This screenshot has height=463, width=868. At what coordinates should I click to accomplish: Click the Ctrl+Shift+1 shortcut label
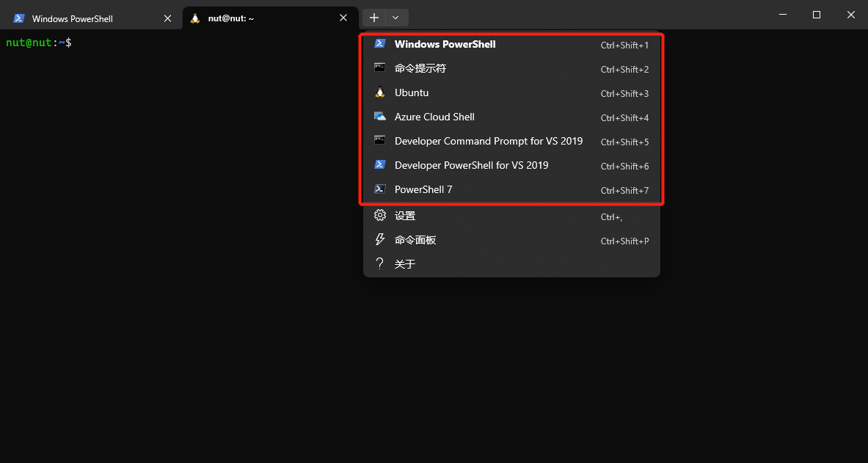coord(624,45)
